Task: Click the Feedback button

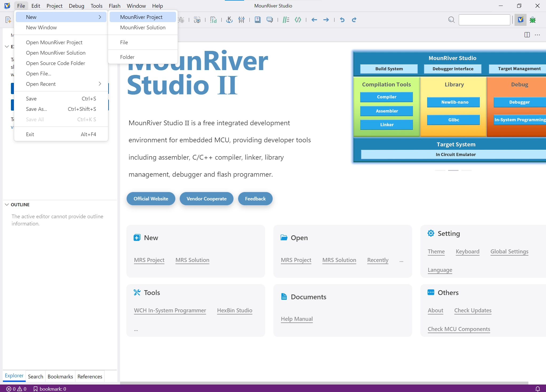Action: point(255,199)
